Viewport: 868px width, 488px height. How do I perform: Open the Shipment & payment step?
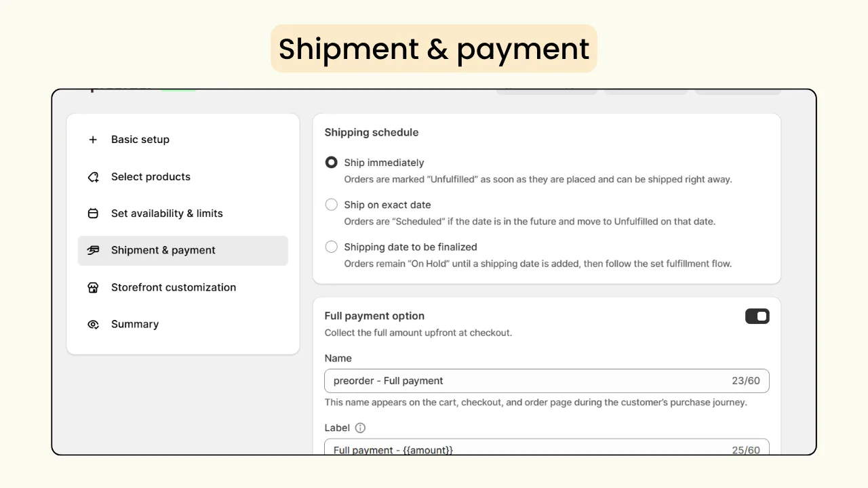tap(163, 250)
